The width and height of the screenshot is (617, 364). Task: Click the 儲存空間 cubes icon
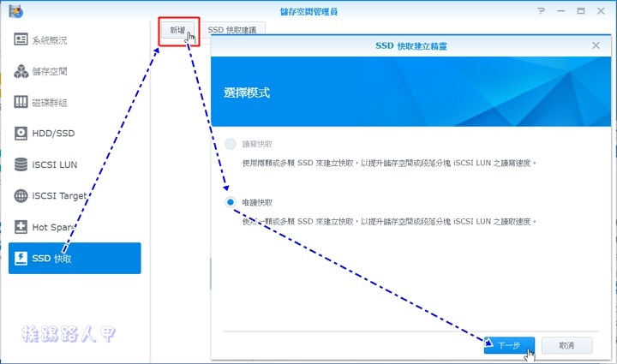pyautogui.click(x=21, y=71)
